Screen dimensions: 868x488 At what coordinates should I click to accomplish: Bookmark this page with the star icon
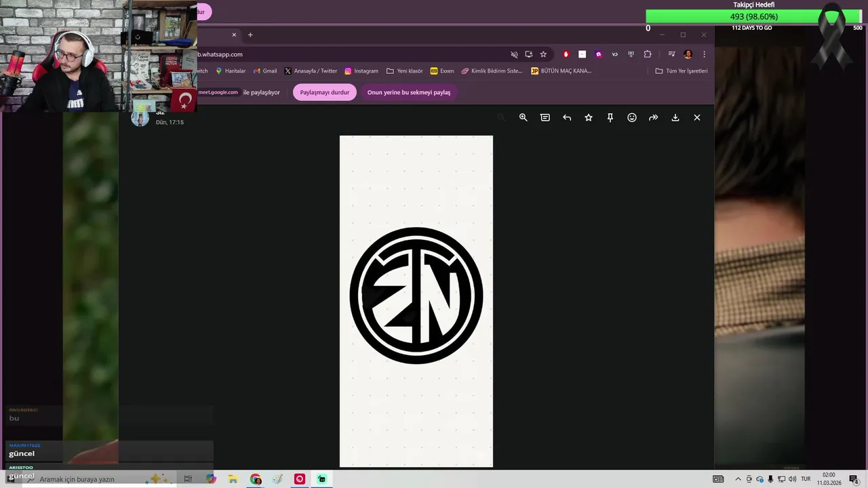click(x=543, y=54)
